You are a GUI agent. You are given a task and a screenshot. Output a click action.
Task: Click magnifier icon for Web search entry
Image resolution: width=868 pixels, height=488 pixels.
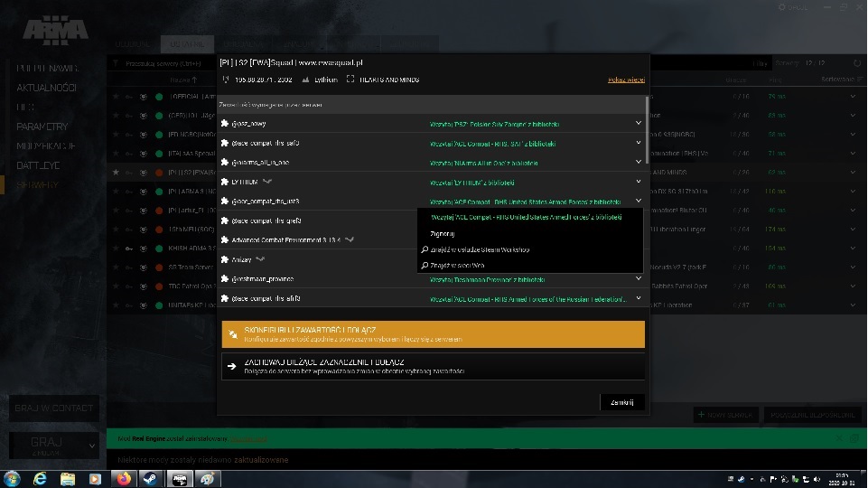click(425, 266)
